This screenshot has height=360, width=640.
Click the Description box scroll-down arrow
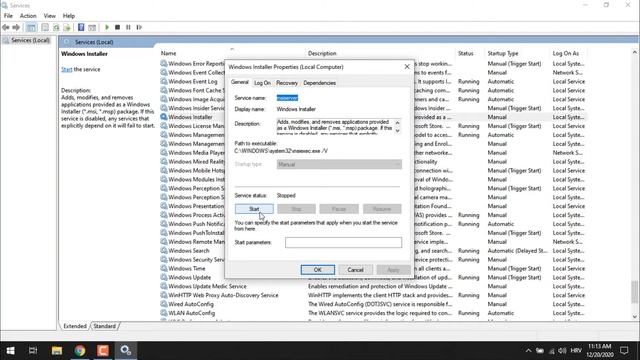pos(398,131)
